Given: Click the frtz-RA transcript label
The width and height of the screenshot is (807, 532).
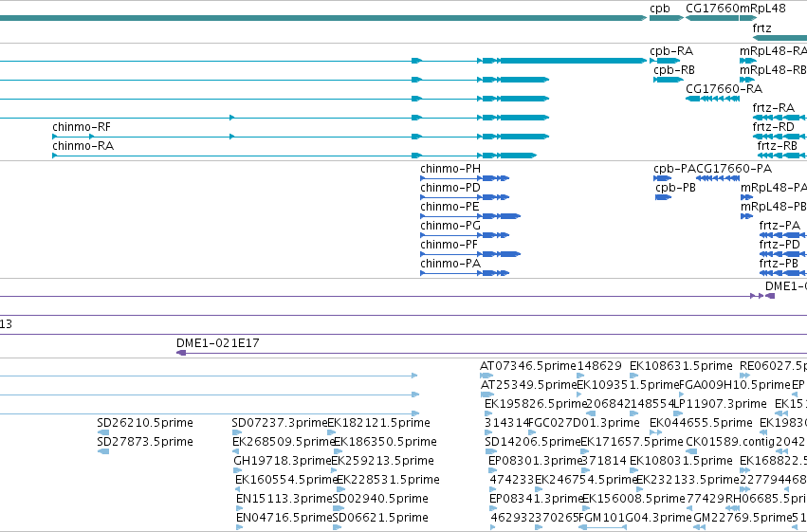Looking at the screenshot, I should (x=773, y=108).
